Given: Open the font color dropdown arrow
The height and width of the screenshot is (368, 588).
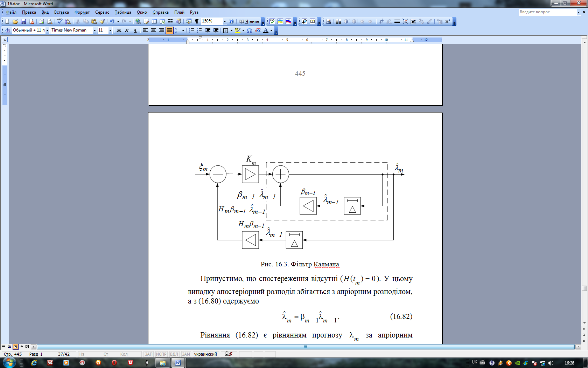Looking at the screenshot, I should coord(271,30).
